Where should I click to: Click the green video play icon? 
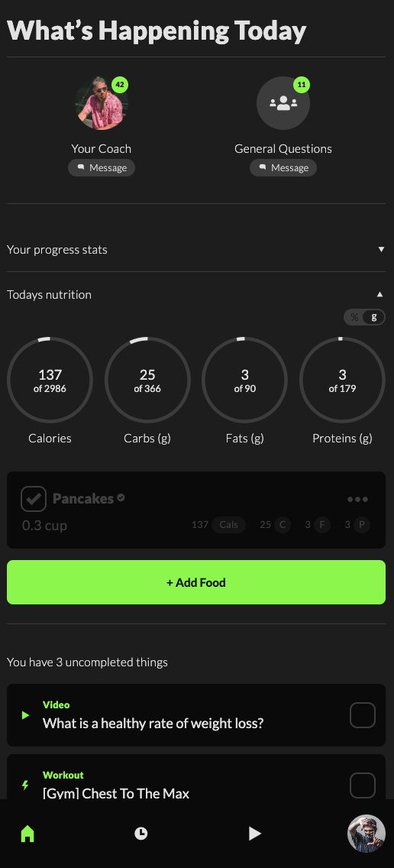coord(25,715)
